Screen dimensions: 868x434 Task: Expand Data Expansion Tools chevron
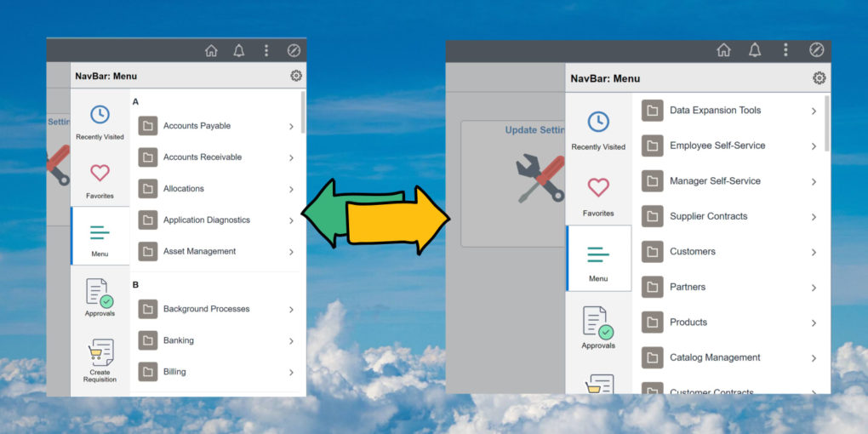coord(814,111)
